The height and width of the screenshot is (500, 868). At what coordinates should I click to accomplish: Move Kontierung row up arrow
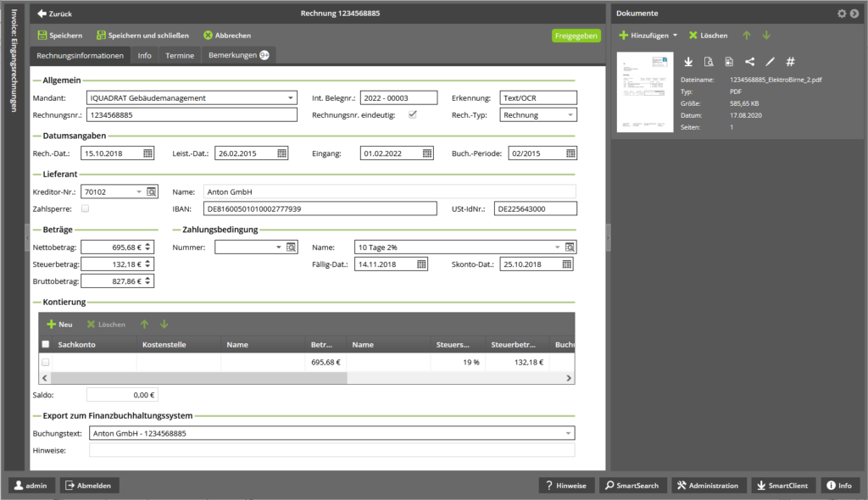click(144, 325)
